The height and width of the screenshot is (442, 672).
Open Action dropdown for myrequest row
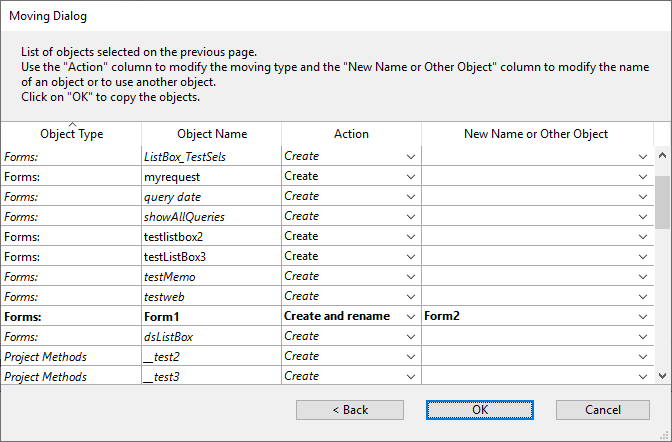(410, 176)
